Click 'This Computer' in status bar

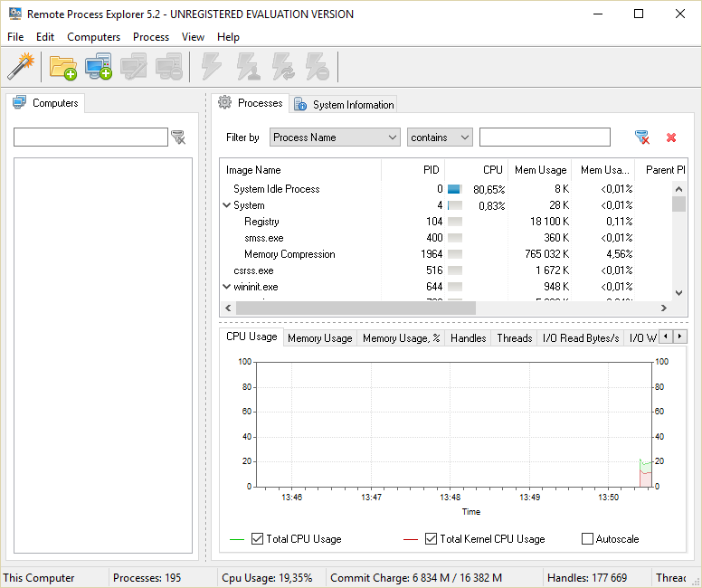point(39,578)
